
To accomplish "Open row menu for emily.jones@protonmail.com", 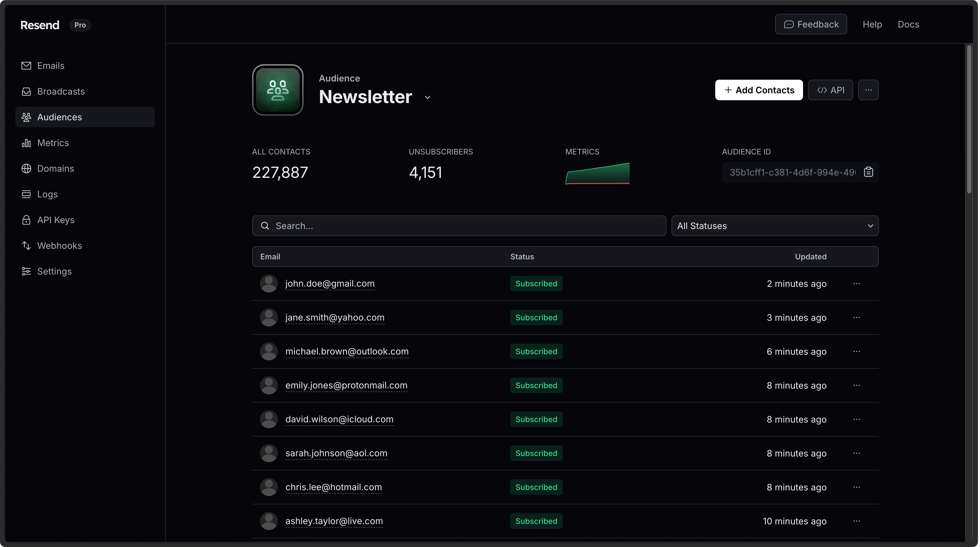I will coord(856,385).
